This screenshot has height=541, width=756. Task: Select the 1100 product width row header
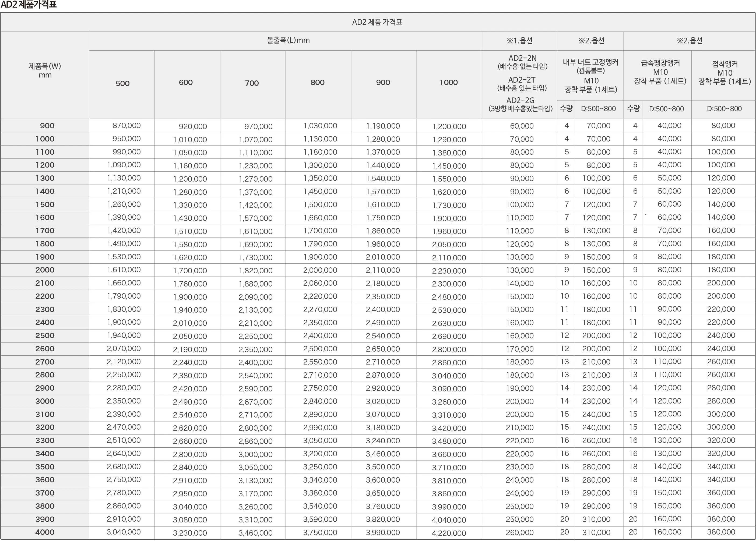[x=45, y=152]
